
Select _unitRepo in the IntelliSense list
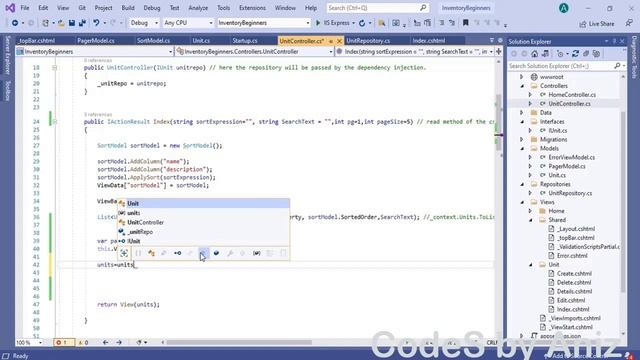pos(203,232)
